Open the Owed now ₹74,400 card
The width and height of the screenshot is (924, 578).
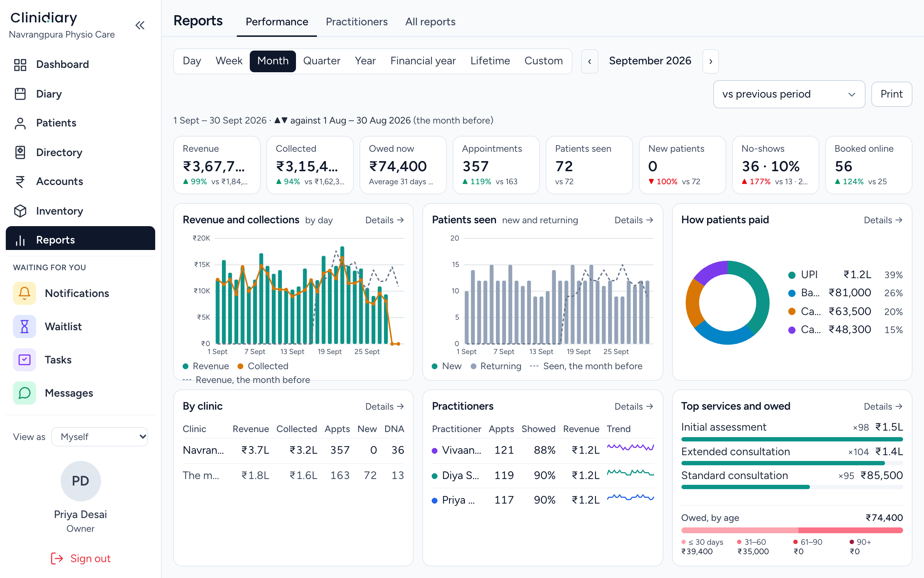coord(403,165)
